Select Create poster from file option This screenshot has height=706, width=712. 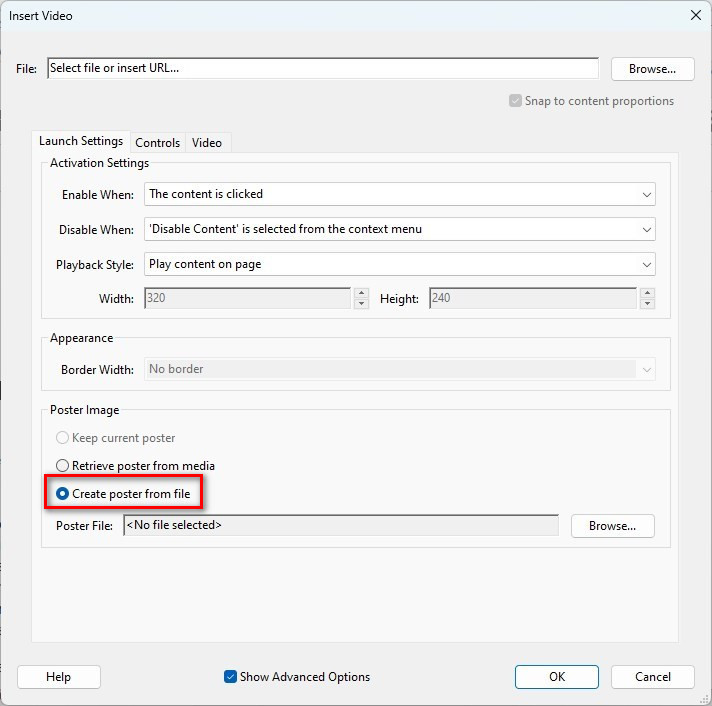(x=63, y=494)
